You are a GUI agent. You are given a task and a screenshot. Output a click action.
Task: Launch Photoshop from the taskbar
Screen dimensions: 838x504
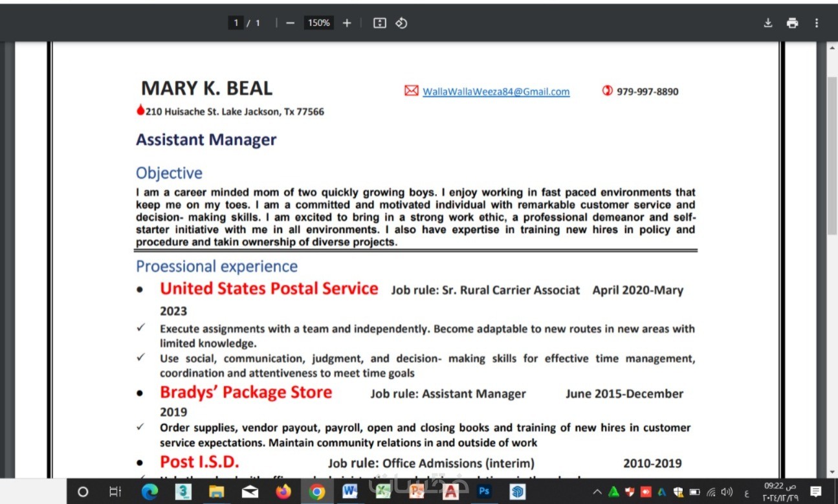tap(484, 492)
